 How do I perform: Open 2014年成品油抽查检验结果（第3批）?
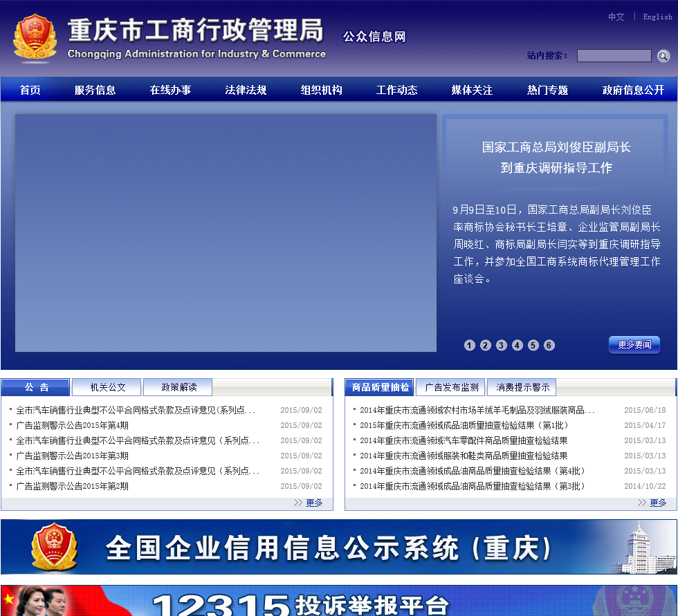pyautogui.click(x=473, y=486)
